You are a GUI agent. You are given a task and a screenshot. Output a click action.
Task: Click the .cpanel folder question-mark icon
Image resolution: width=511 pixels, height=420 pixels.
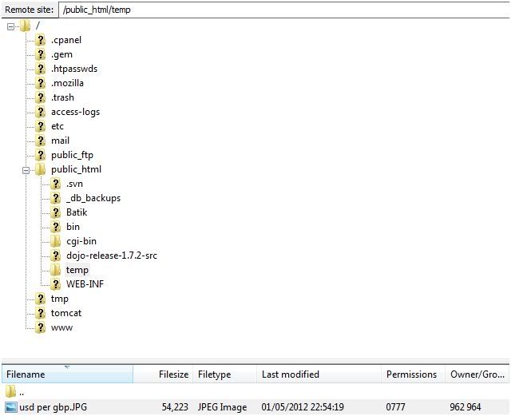pos(41,40)
